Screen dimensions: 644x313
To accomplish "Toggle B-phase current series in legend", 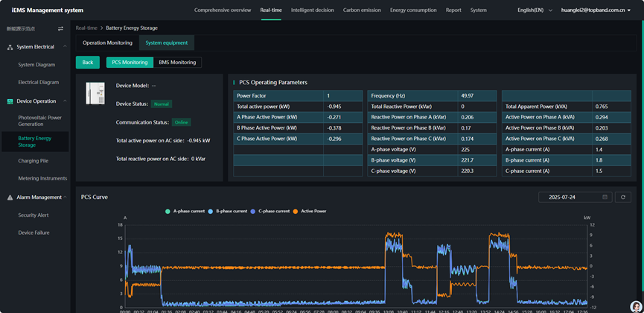I will (x=231, y=212).
